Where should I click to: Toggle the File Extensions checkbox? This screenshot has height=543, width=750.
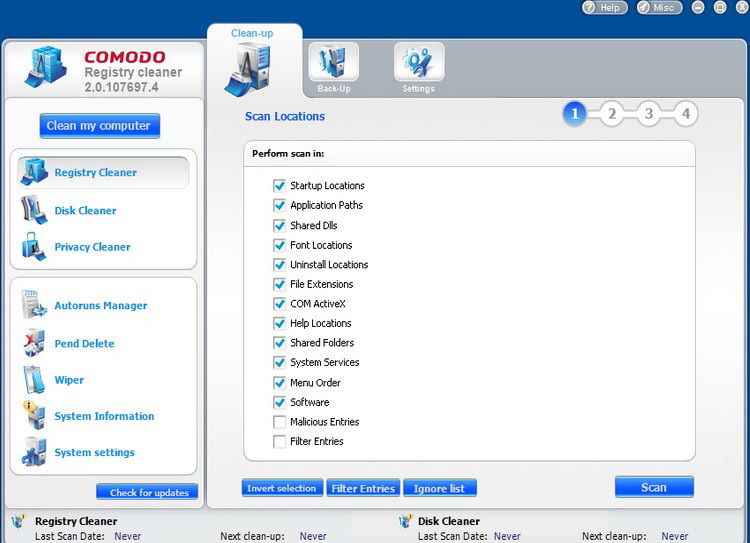click(x=279, y=284)
